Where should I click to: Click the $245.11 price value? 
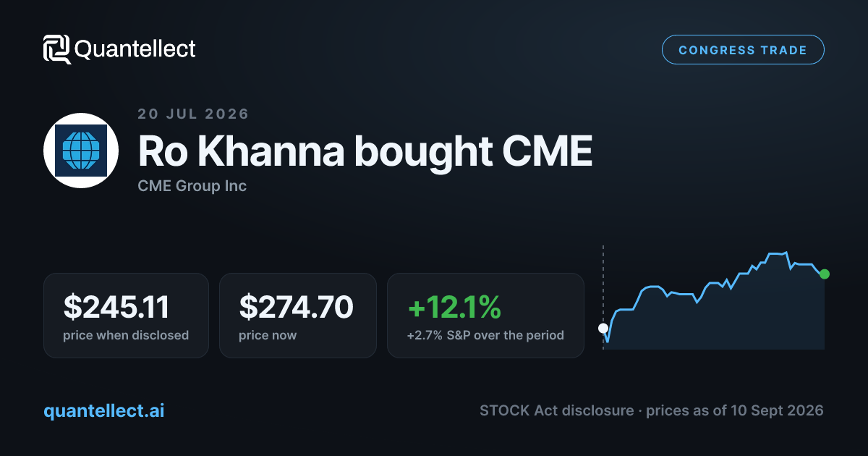point(116,307)
